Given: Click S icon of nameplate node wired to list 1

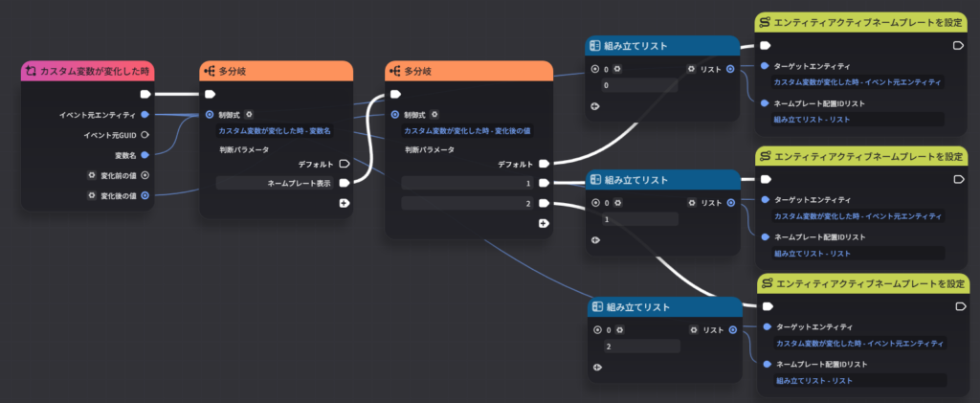Looking at the screenshot, I should point(766,157).
